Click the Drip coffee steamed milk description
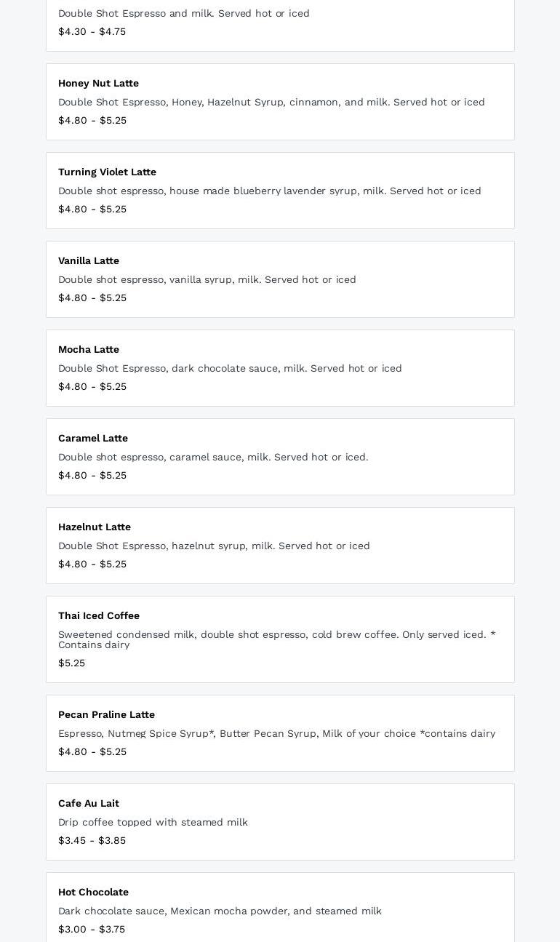Viewport: 560px width, 942px height. click(x=153, y=823)
